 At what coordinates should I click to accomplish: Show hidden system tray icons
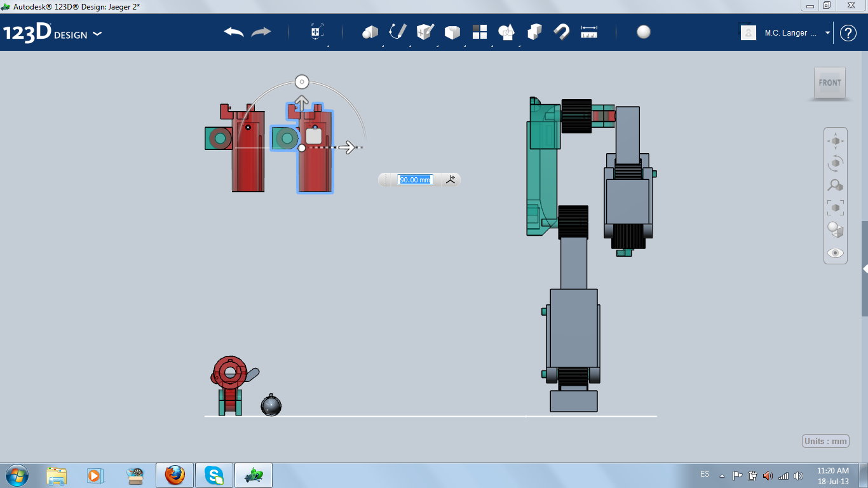click(722, 475)
